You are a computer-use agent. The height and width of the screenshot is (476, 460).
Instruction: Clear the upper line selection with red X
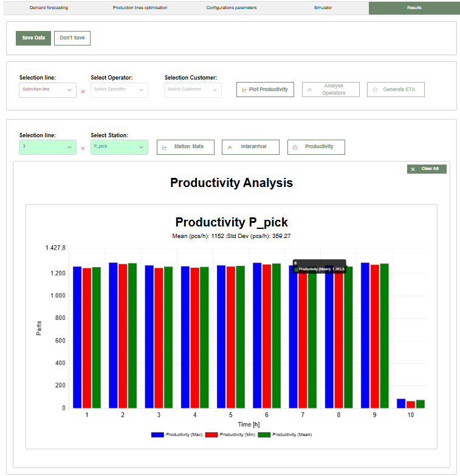pyautogui.click(x=83, y=92)
